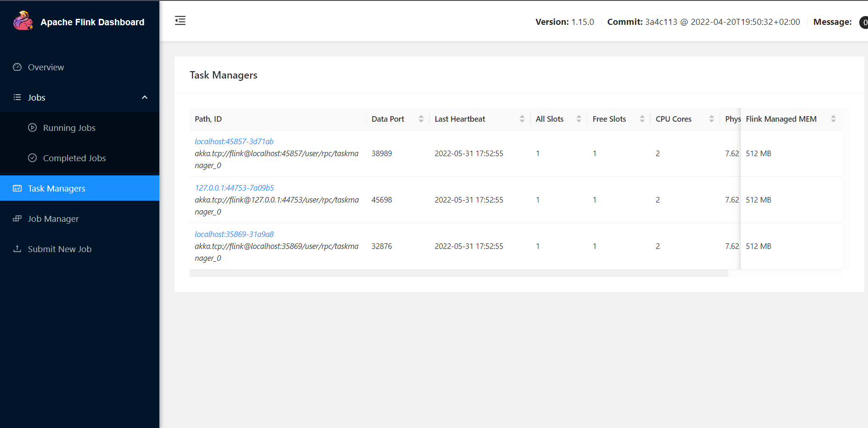Click heartbeat time in 127.0.0.1:44753 row
The width and height of the screenshot is (868, 428).
pyautogui.click(x=469, y=200)
